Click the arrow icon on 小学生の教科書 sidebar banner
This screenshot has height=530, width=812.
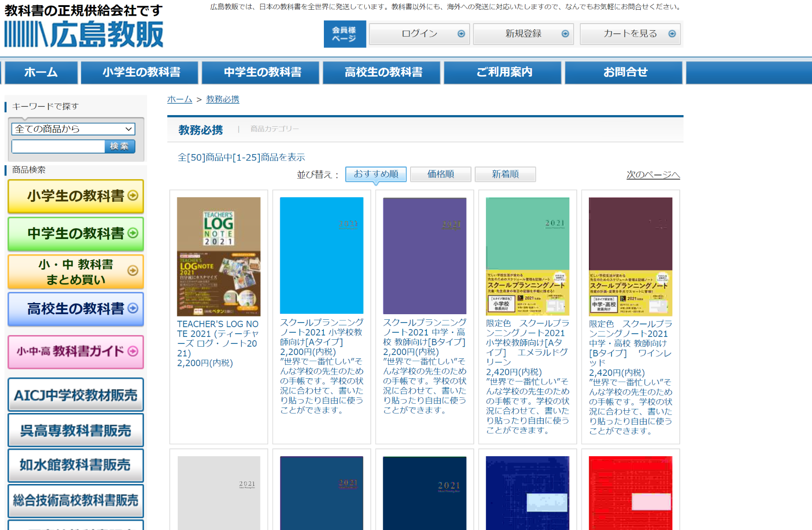tap(133, 196)
